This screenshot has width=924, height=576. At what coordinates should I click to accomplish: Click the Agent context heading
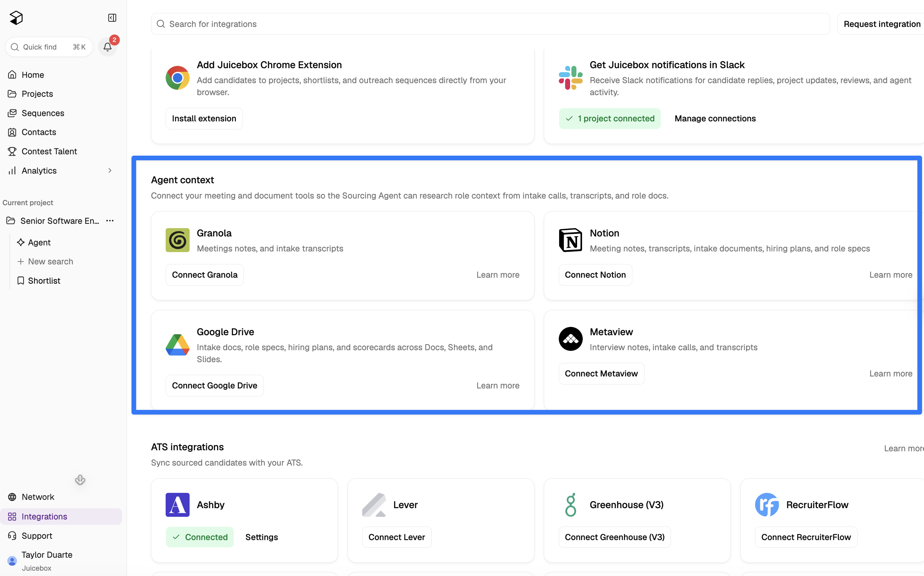tap(183, 180)
